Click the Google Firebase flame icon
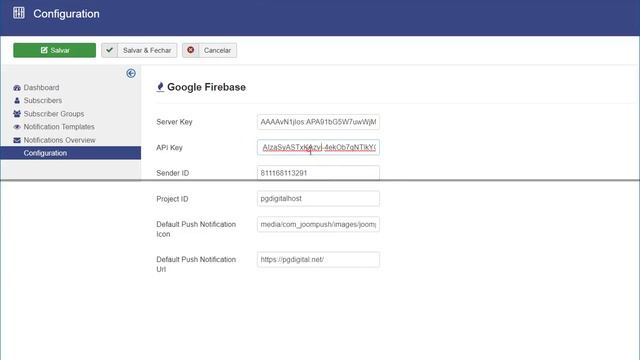The image size is (640, 360). click(x=160, y=87)
